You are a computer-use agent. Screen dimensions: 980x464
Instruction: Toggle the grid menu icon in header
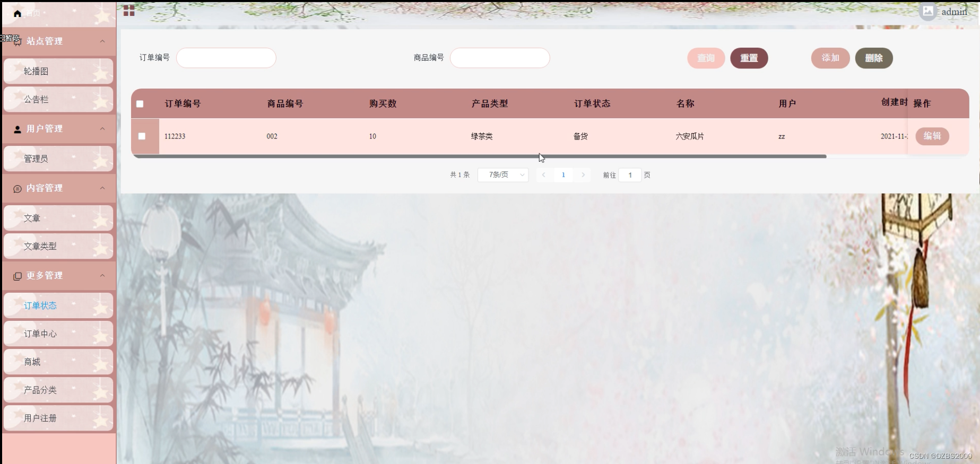point(129,11)
